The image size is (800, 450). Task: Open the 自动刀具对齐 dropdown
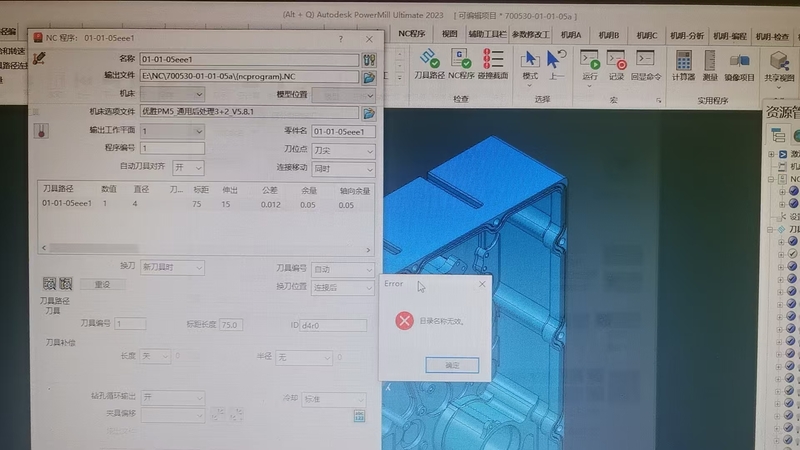point(188,167)
